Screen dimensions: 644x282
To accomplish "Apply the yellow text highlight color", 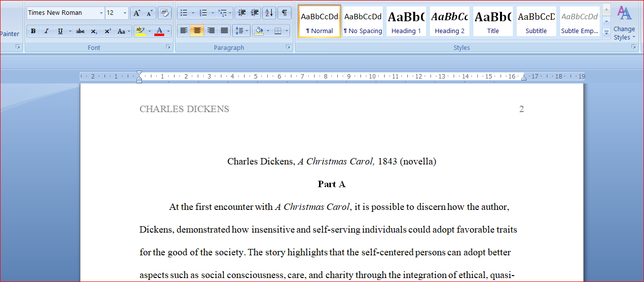I will (x=141, y=31).
